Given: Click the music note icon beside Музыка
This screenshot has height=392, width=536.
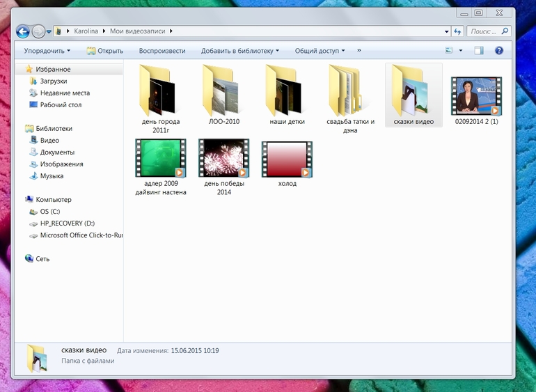Looking at the screenshot, I should click(x=33, y=176).
